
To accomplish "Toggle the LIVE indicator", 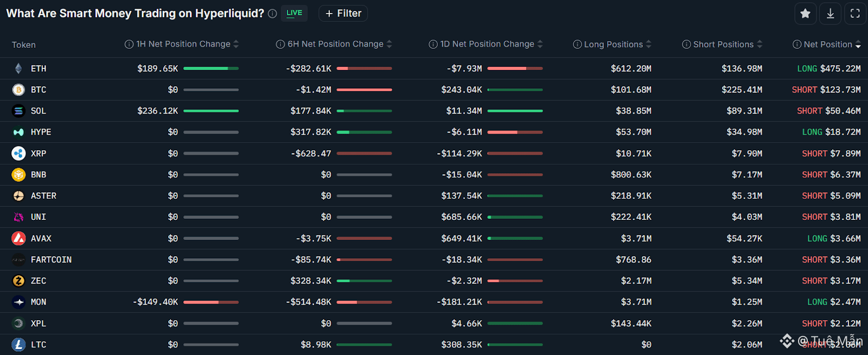I will click(x=294, y=13).
